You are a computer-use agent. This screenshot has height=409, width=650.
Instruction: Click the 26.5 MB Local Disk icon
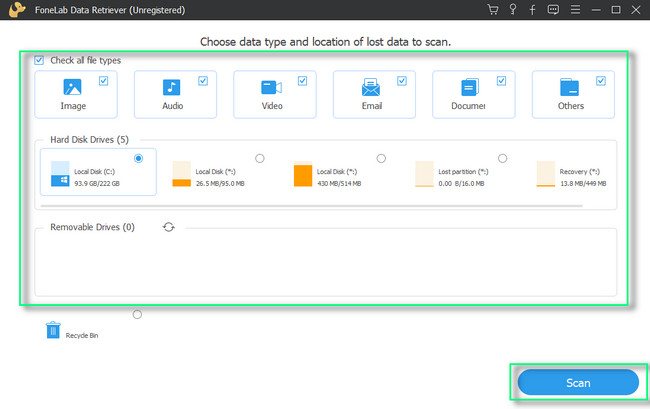182,174
